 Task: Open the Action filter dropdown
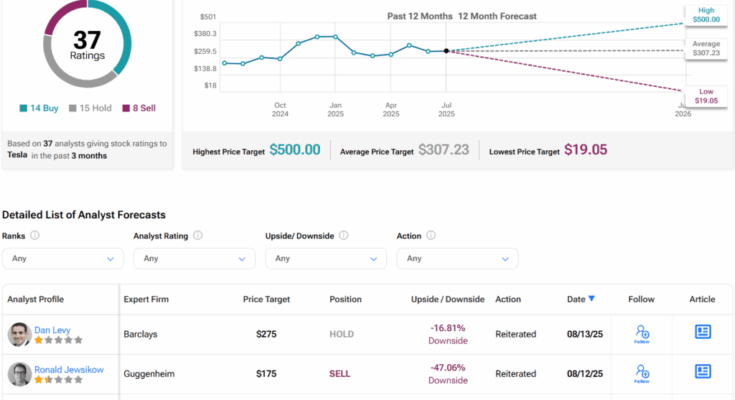coord(458,258)
